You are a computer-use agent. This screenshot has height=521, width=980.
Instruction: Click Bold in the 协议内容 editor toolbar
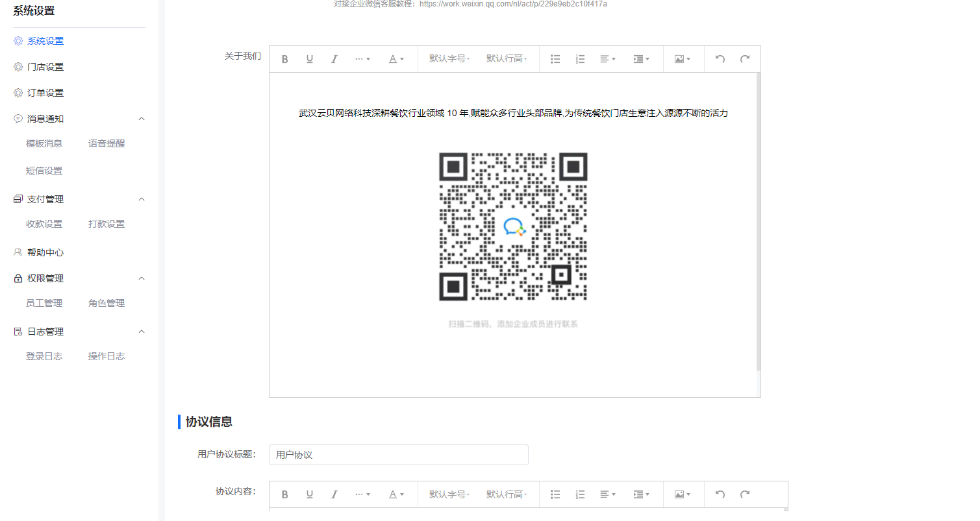tap(284, 494)
